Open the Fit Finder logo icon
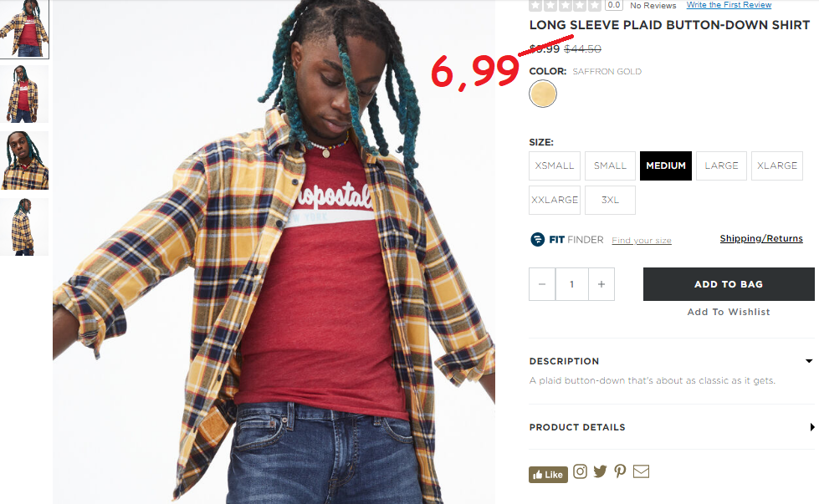Screen dimensions: 819x504 (537, 240)
